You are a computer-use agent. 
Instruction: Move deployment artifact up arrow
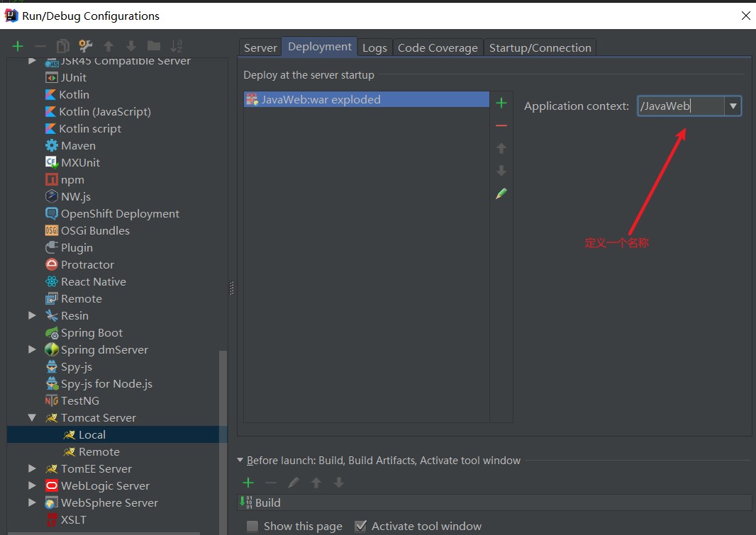[501, 148]
